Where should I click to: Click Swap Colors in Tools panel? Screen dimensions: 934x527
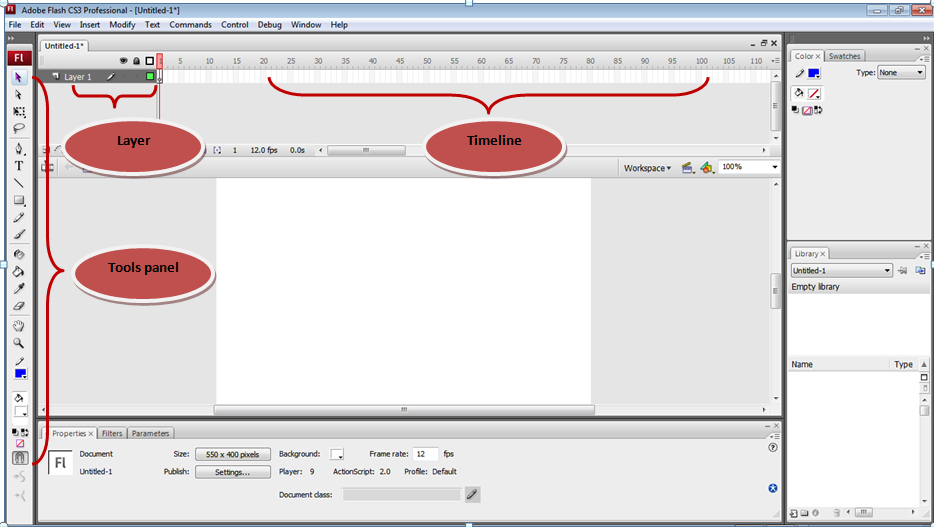click(x=24, y=432)
